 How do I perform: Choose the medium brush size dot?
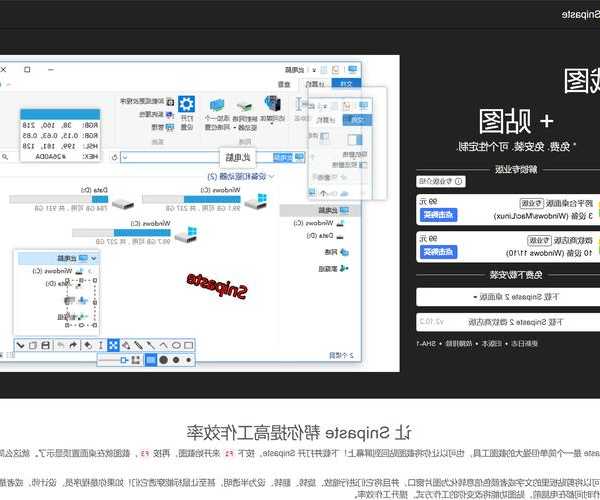click(x=176, y=360)
